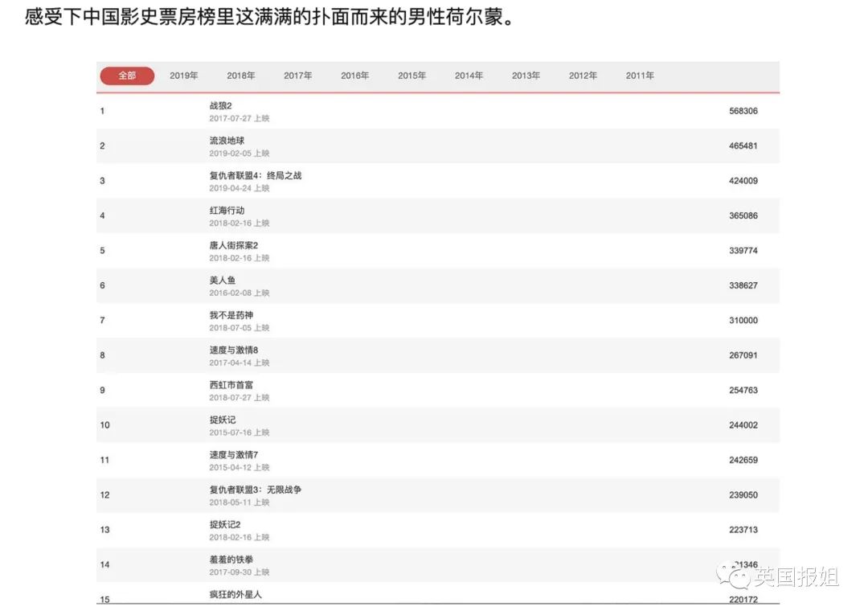This screenshot has height=615, width=868.
Task: Click the release date 2017-07-27 上映
Action: (x=240, y=118)
